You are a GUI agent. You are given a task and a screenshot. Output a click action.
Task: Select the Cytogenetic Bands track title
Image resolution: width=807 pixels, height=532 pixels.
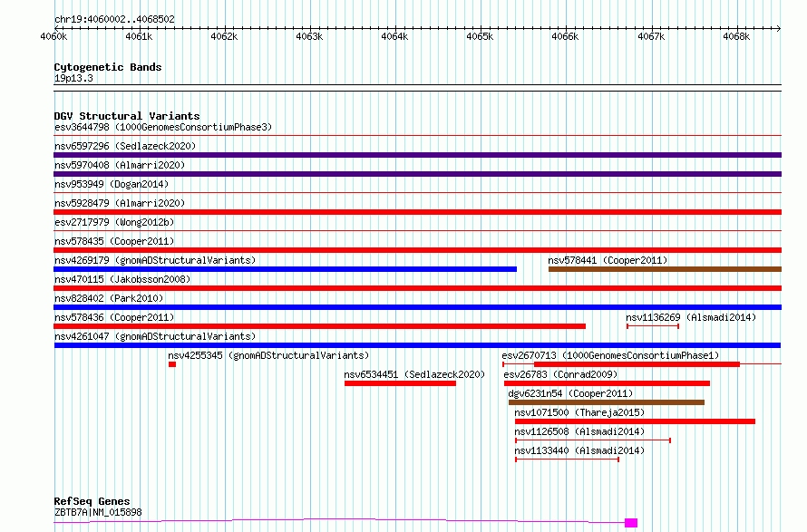tap(108, 67)
